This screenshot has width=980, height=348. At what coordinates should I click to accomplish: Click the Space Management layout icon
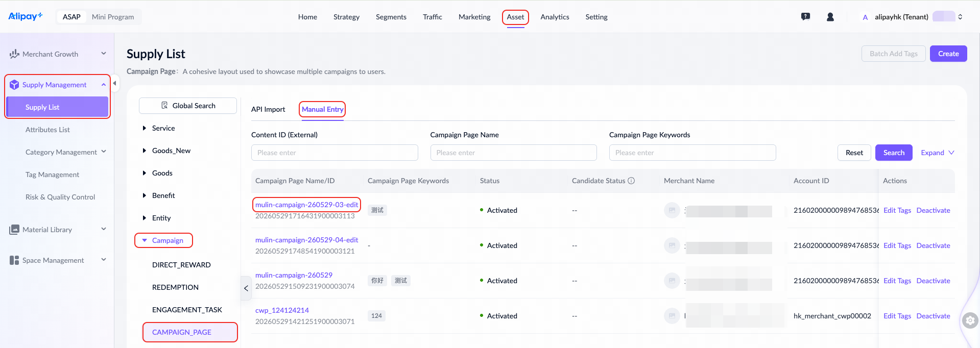point(14,260)
